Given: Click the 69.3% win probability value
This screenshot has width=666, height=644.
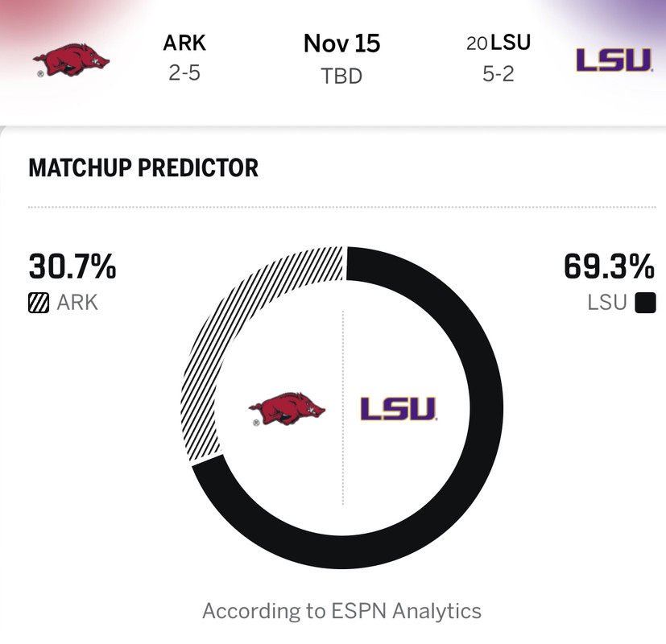Looking at the screenshot, I should (x=609, y=266).
